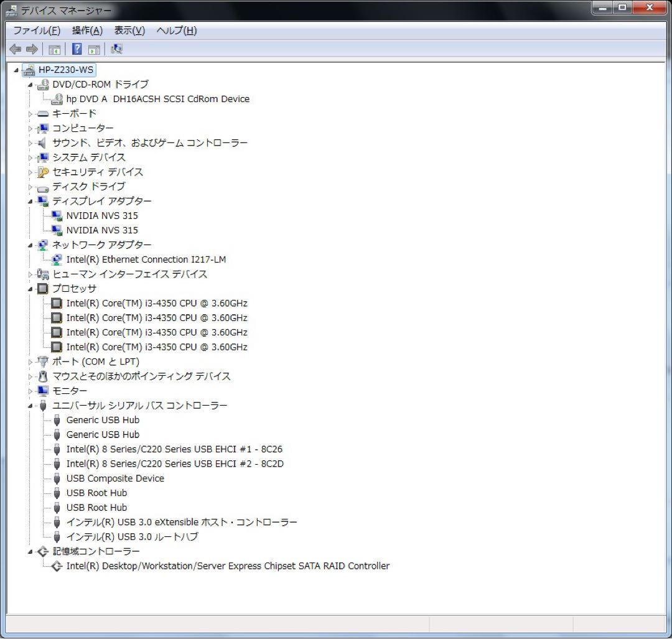This screenshot has height=639, width=672.
Task: Expand the サウンド、ビデオ、およびゲーム コントローラー category
Action: (x=30, y=143)
